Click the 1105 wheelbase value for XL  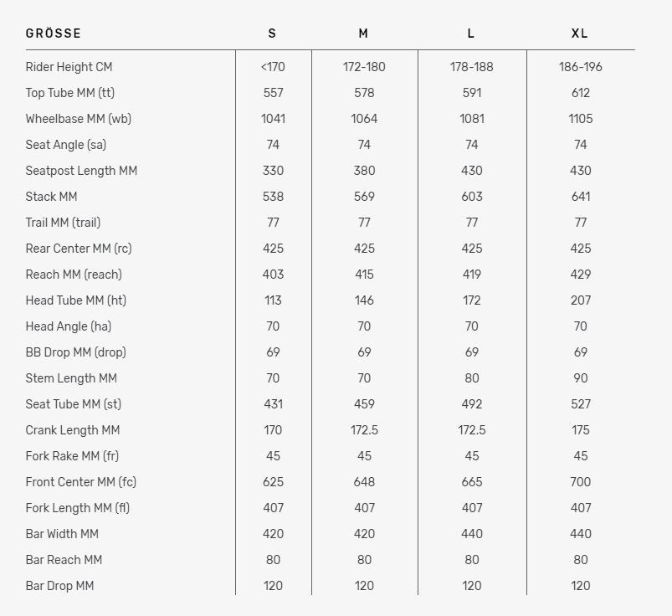pos(581,119)
